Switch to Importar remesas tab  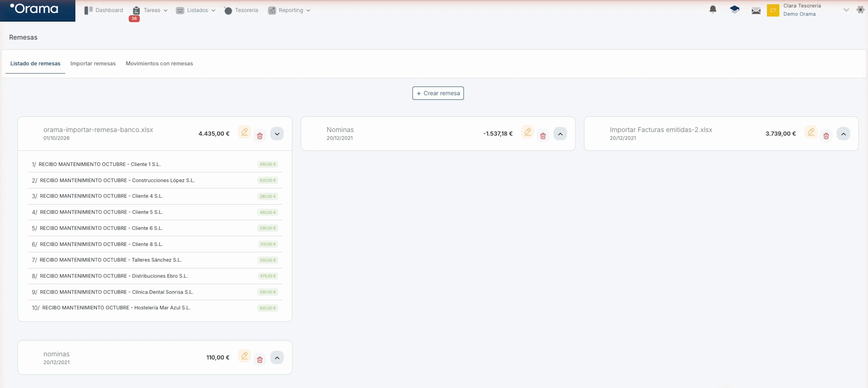click(93, 63)
